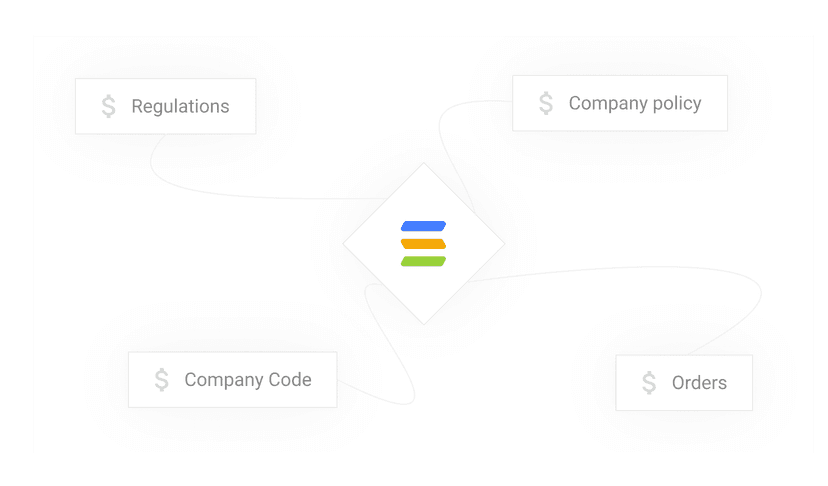Click the Company policy text label
Screen dimensions: 828x486
[x=635, y=103]
